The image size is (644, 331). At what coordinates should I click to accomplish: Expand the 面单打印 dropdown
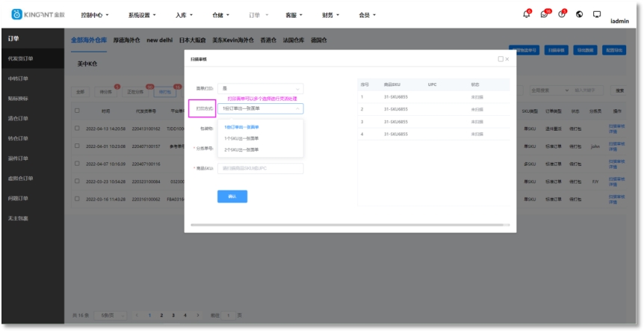(x=261, y=88)
